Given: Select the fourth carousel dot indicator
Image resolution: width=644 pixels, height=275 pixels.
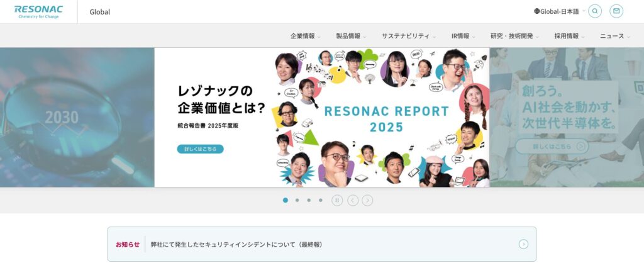Looking at the screenshot, I should point(320,200).
